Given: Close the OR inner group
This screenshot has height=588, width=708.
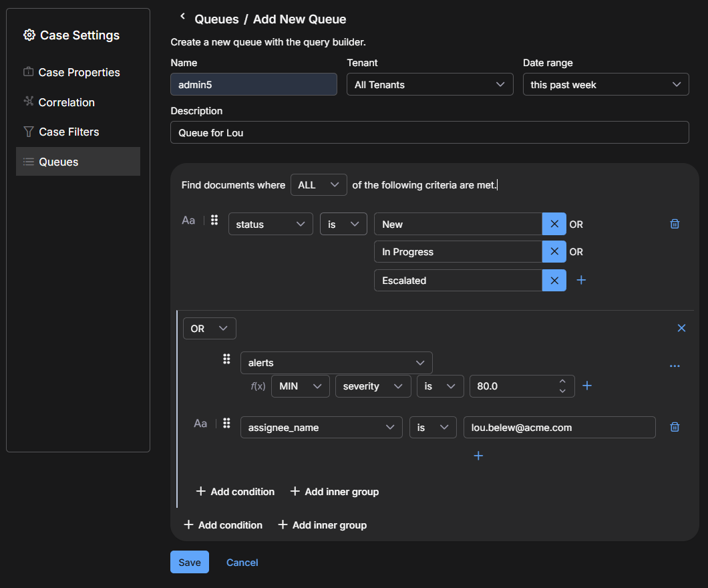Looking at the screenshot, I should (681, 328).
